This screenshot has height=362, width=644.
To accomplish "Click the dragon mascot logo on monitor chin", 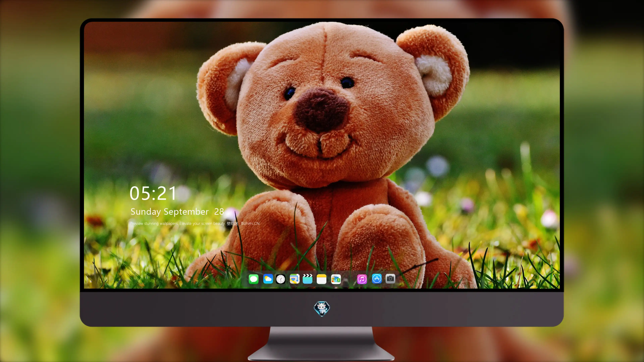I will 322,309.
